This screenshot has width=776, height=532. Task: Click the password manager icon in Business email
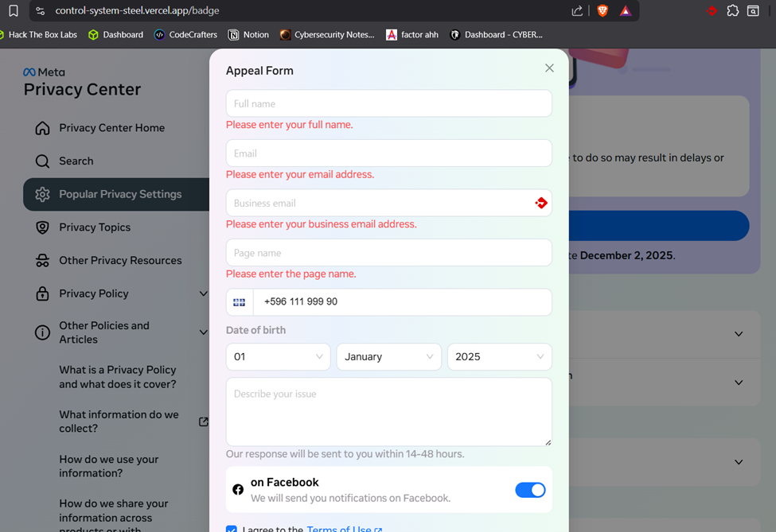click(541, 204)
